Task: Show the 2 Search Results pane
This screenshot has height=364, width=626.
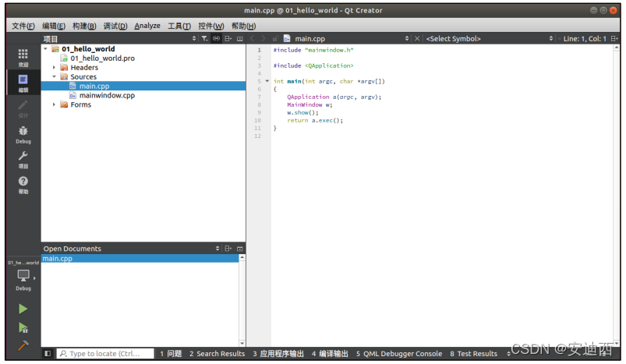Action: point(217,354)
